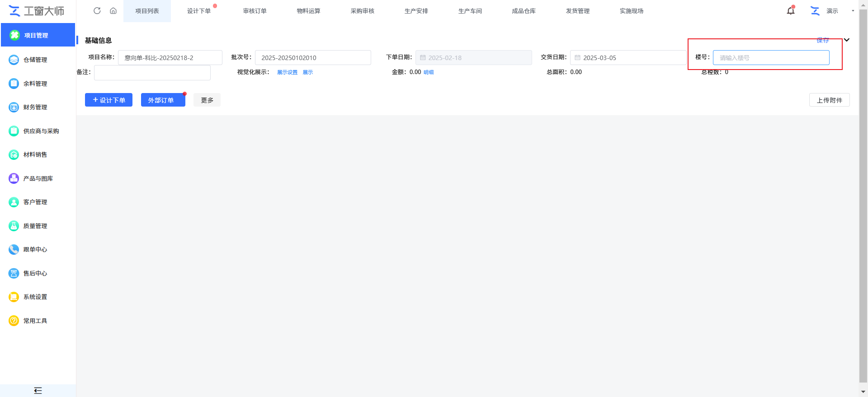Click the 下单日期 date field
Viewport: 868px width, 397px height.
tap(473, 58)
